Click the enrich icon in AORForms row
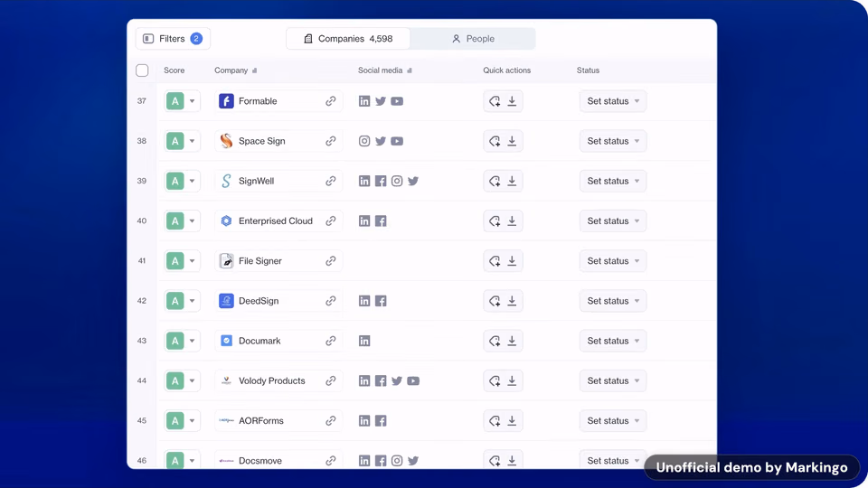Viewport: 868px width, 488px height. pos(495,420)
